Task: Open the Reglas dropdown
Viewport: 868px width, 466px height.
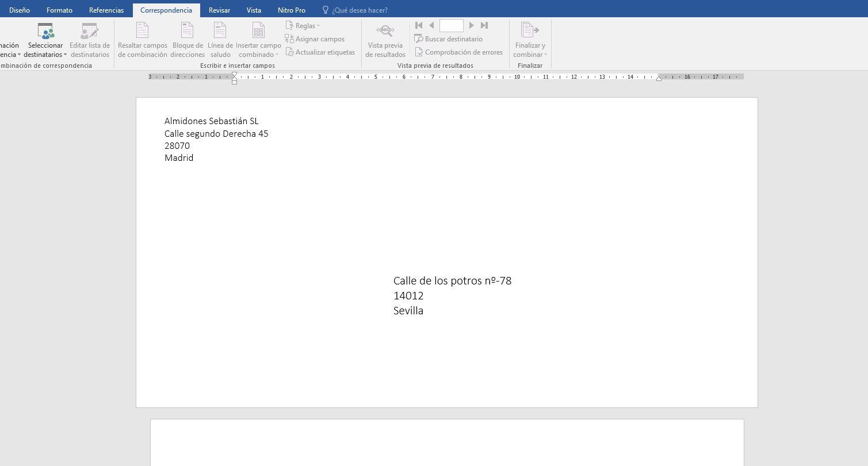Action: [304, 26]
